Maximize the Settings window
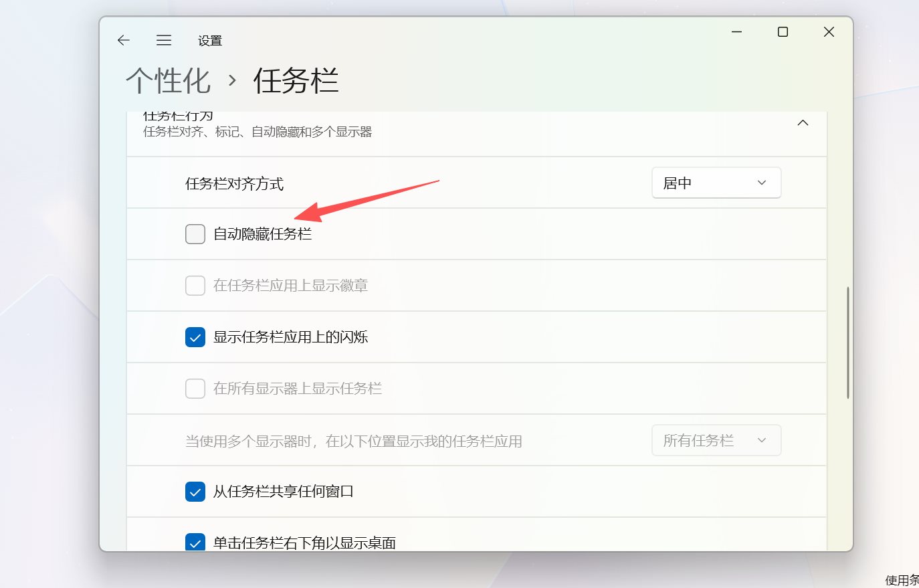 (783, 31)
